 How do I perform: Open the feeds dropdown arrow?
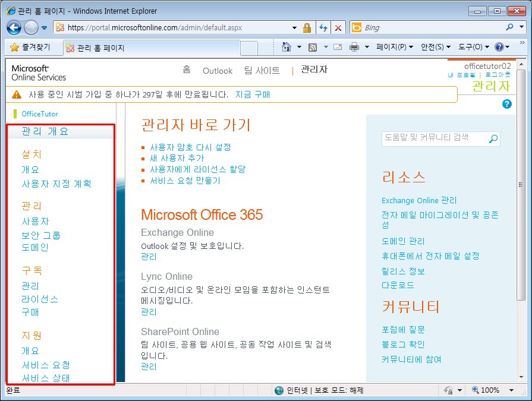pyautogui.click(x=326, y=47)
